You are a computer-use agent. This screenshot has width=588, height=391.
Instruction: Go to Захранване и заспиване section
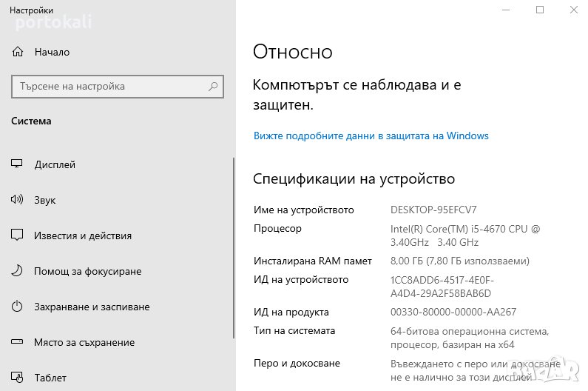pos(92,307)
